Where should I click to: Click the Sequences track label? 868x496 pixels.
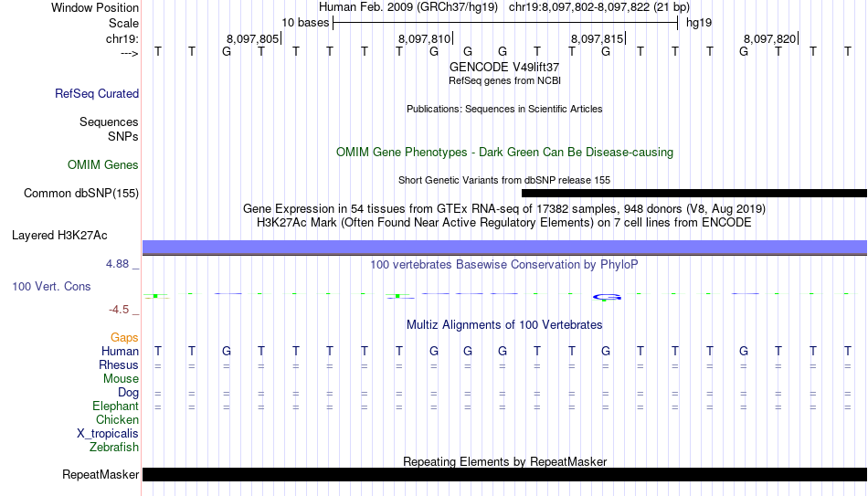[109, 121]
